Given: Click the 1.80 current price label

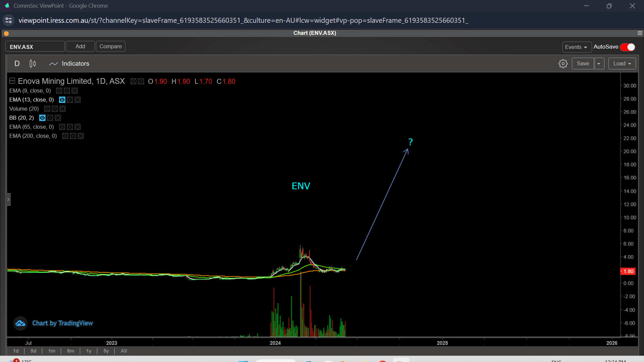Looking at the screenshot, I should pos(628,271).
